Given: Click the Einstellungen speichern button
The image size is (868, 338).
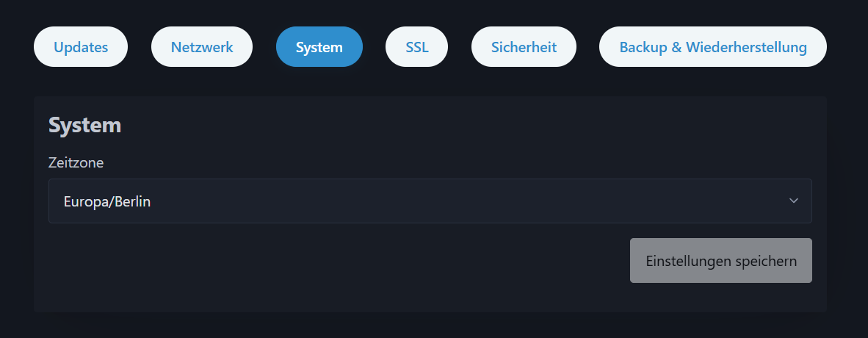Looking at the screenshot, I should pyautogui.click(x=720, y=261).
